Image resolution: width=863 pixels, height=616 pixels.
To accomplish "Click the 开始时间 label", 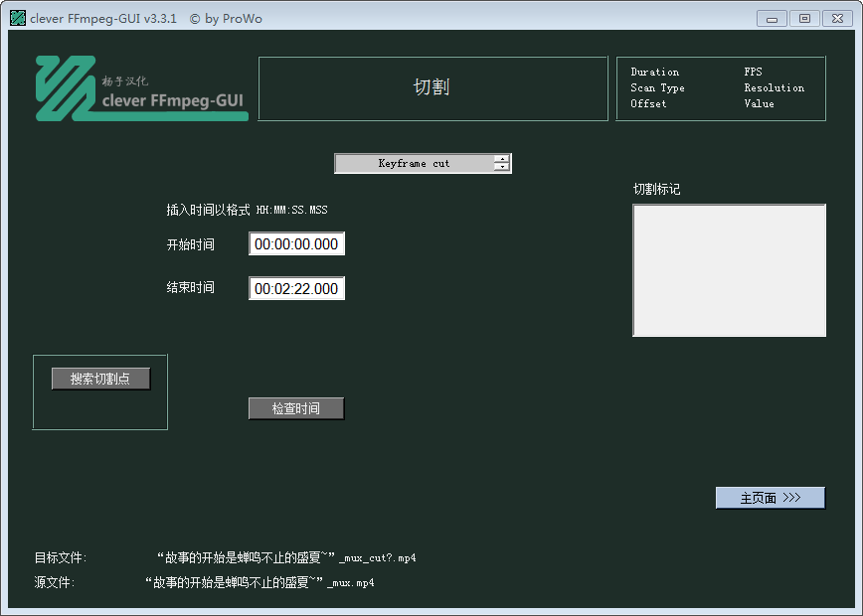I will click(x=191, y=244).
